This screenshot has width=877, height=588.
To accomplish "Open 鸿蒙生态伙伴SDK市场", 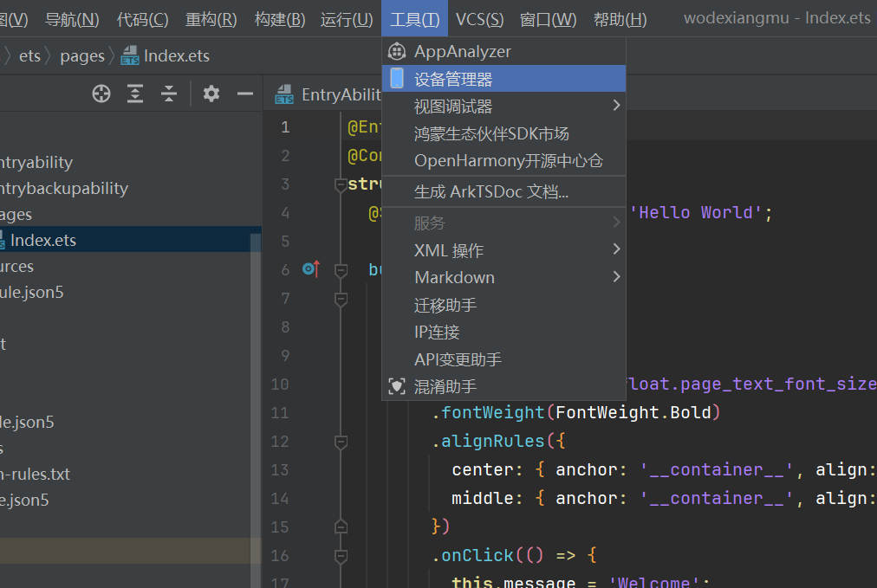I will coord(503,133).
